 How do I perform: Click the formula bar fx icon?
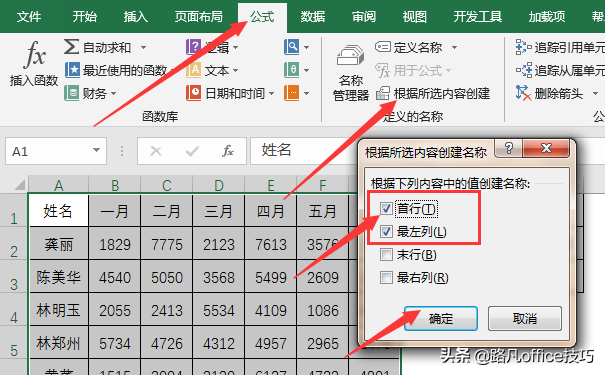coord(228,151)
